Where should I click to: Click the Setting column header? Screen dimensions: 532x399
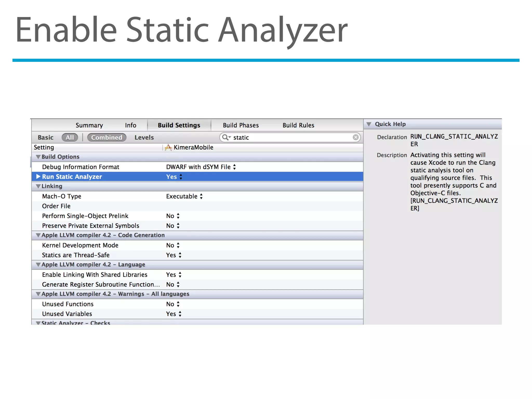(44, 147)
